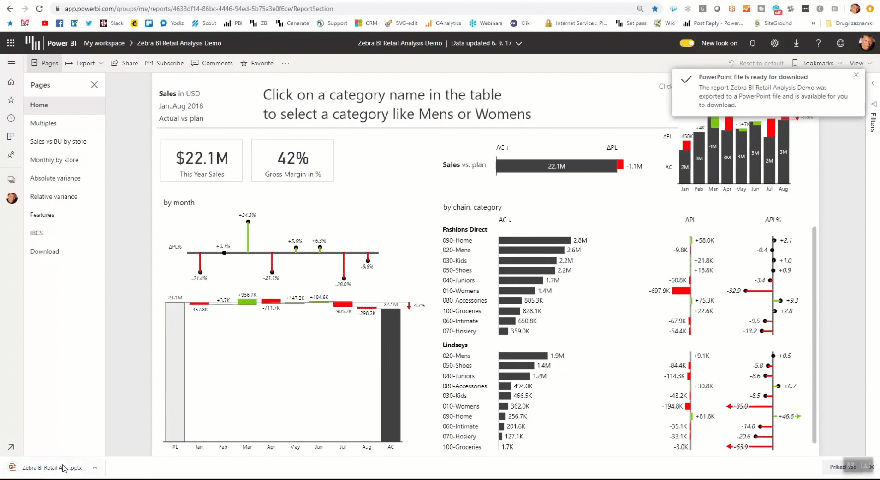This screenshot has width=880, height=480.
Task: Click the 22.1M Sales vs. plan bar
Action: (x=556, y=166)
